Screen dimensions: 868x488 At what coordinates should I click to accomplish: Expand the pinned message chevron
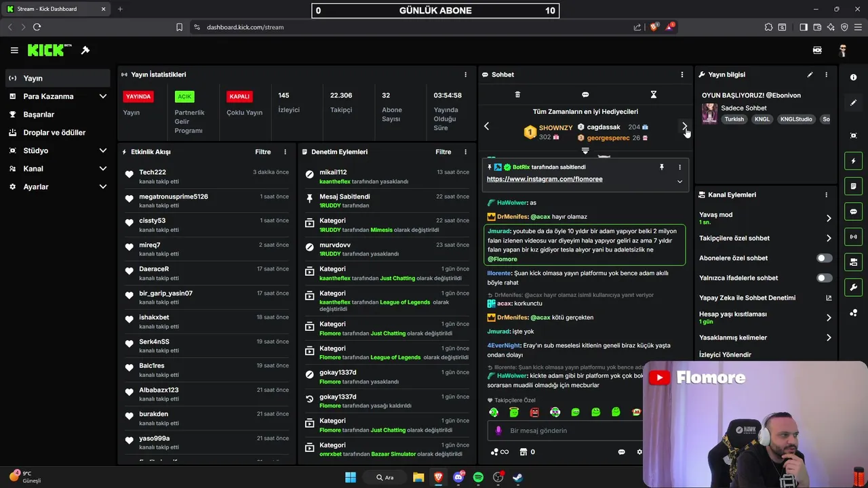(x=679, y=182)
